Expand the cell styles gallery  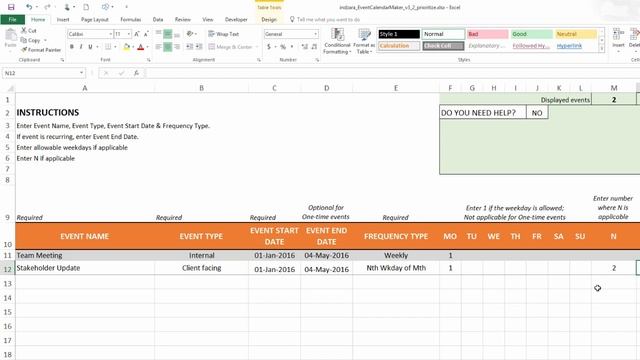(601, 49)
